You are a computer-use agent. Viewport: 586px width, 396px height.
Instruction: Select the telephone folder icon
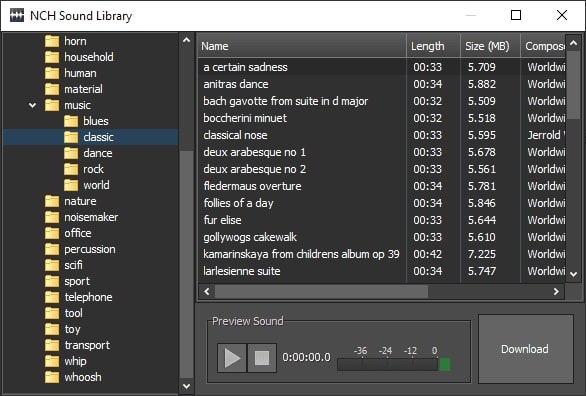point(52,297)
